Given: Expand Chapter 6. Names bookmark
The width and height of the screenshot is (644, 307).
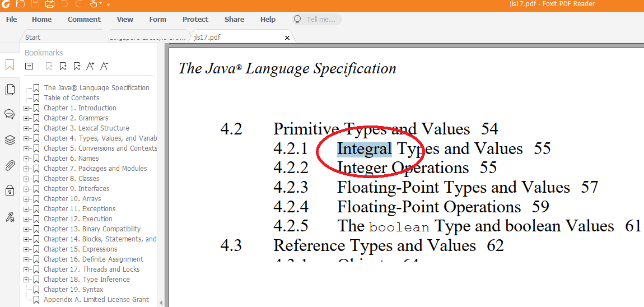Looking at the screenshot, I should (26, 159).
